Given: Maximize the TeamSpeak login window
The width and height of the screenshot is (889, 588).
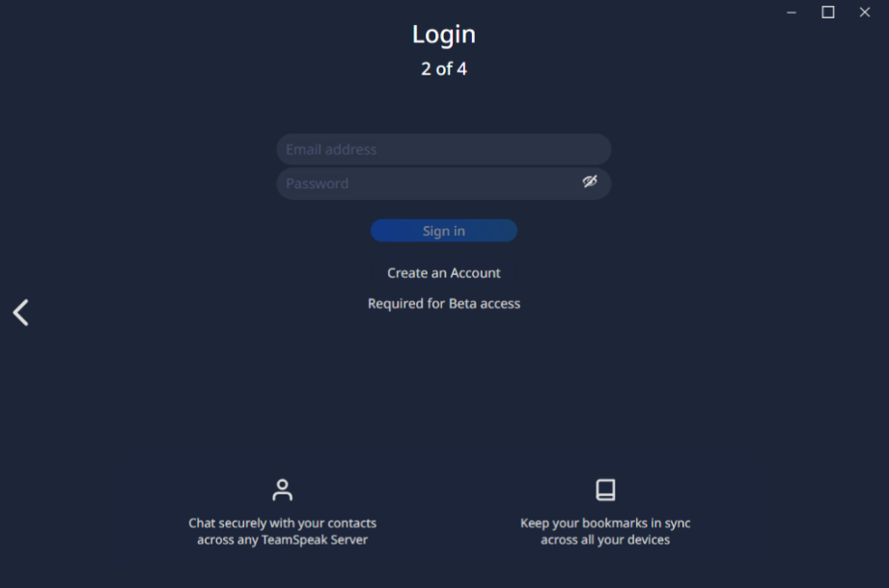Looking at the screenshot, I should click(828, 12).
